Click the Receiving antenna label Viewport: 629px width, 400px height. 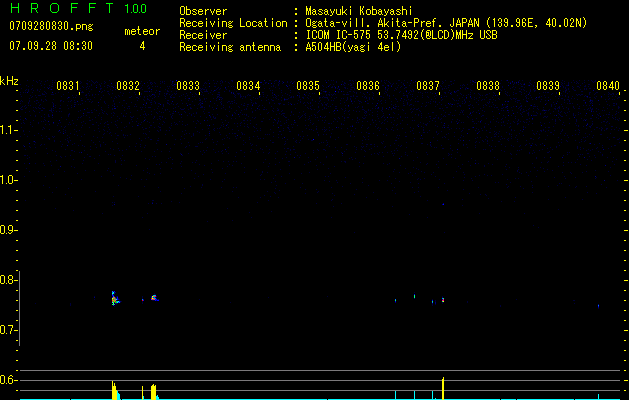pyautogui.click(x=230, y=47)
